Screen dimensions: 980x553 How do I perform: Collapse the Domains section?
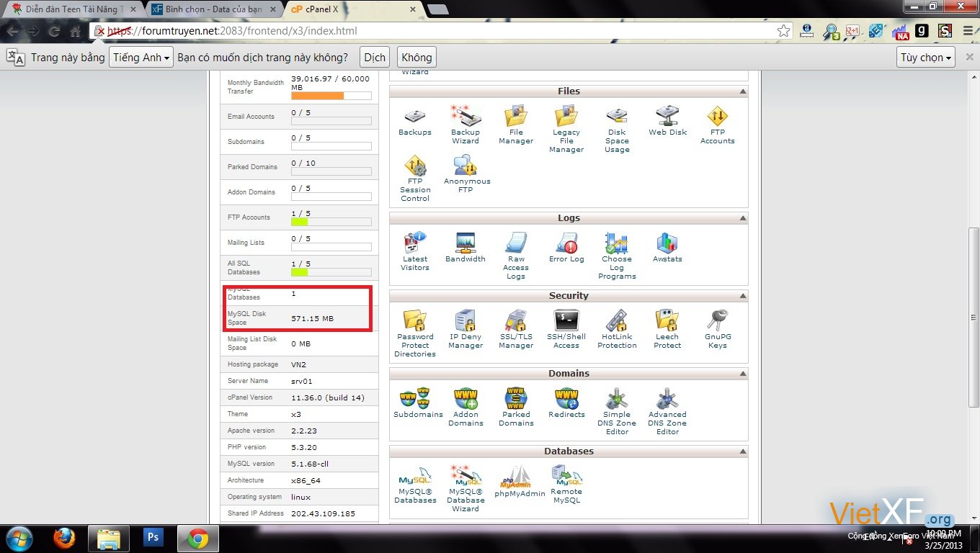coord(741,374)
